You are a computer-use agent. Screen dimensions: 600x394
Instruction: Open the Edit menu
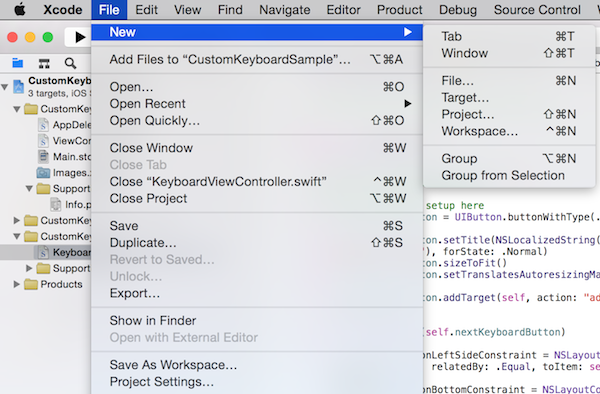point(146,9)
